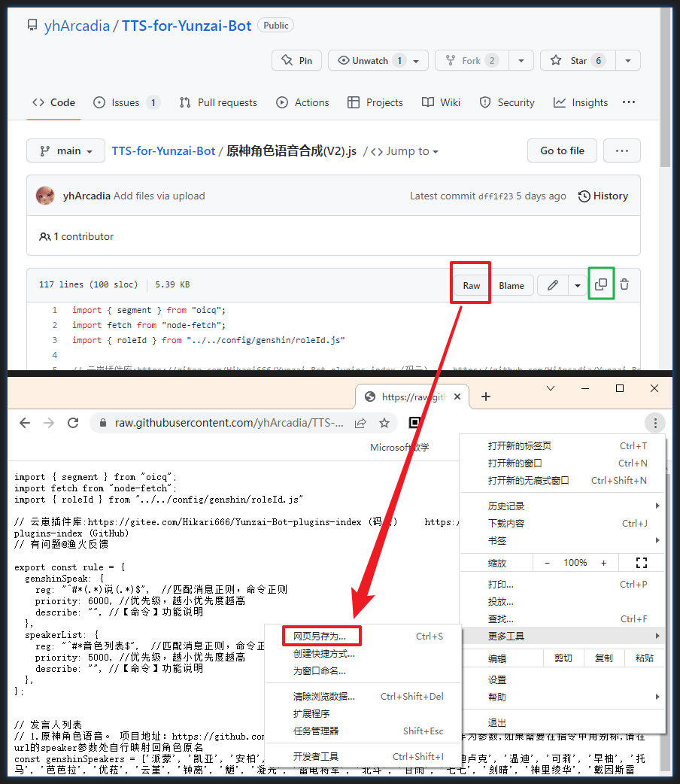The height and width of the screenshot is (784, 680).
Task: Click the pencil edit file icon
Action: click(552, 285)
